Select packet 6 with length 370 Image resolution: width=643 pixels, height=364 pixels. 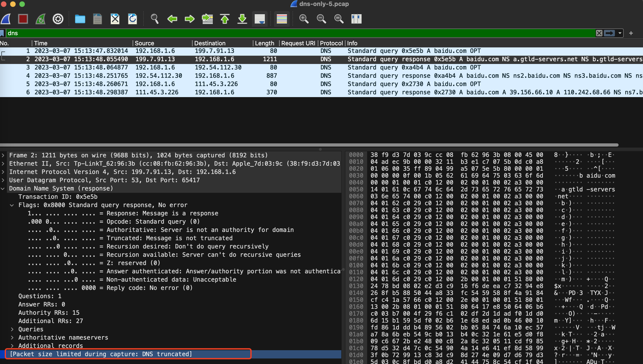(321, 92)
